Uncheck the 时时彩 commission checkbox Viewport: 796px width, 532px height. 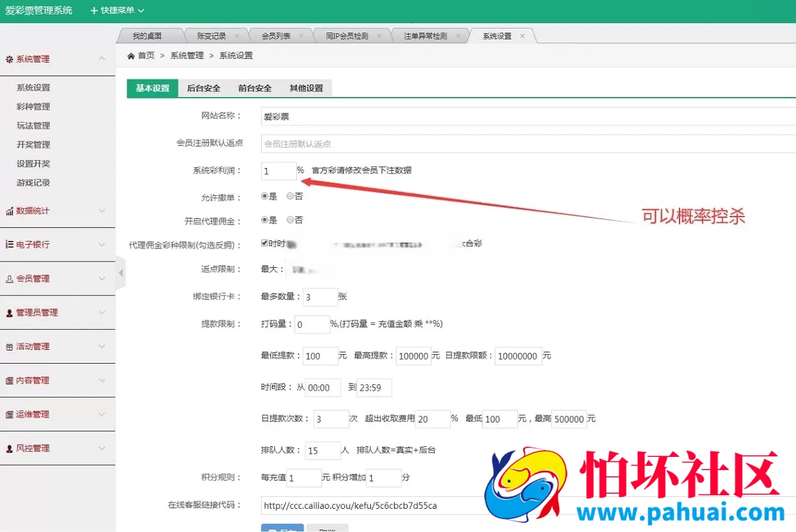pos(265,243)
